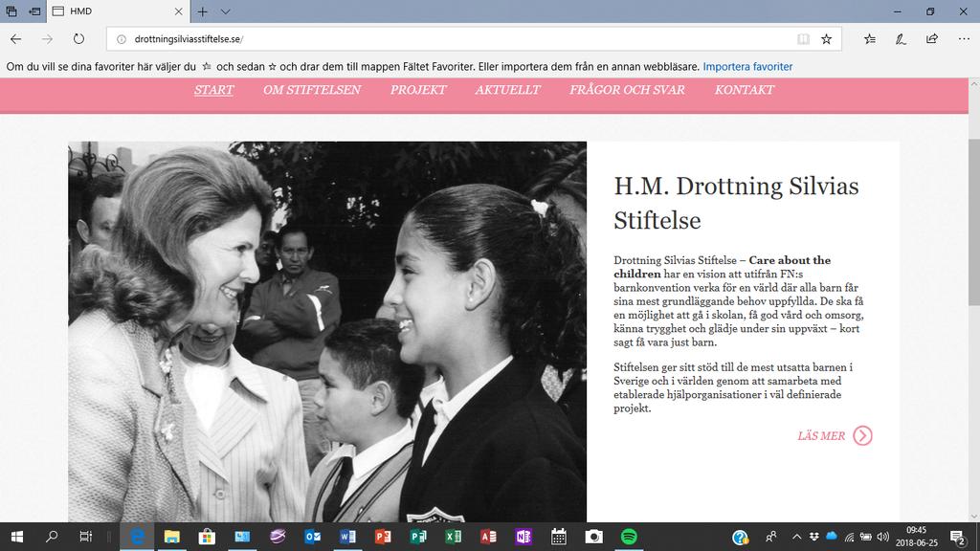Open OneNote from taskbar
This screenshot has height=551, width=980.
[x=523, y=537]
